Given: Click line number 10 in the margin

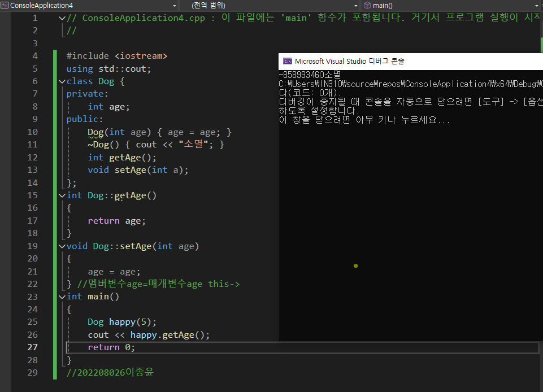Looking at the screenshot, I should click(x=33, y=132).
